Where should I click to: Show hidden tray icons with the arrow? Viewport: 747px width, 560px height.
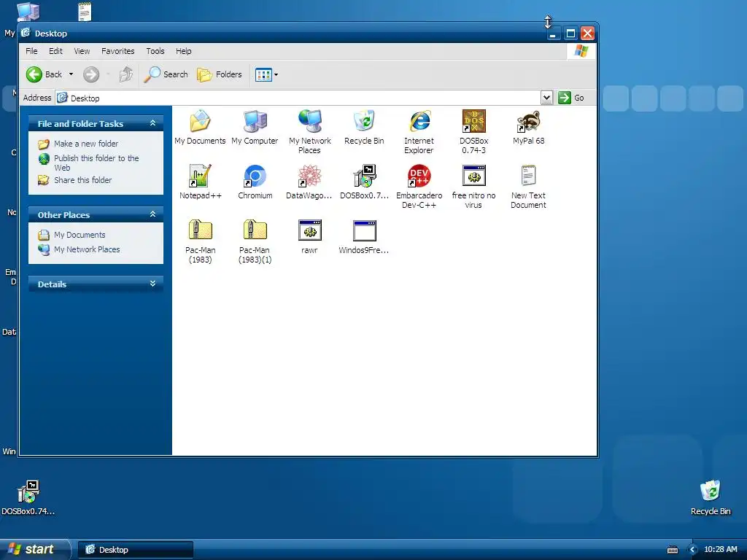693,550
